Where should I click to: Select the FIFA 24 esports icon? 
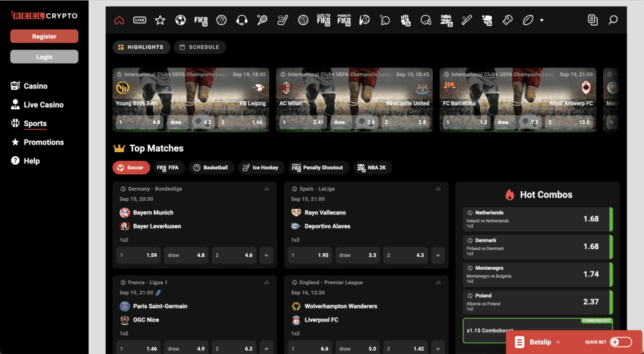pos(201,20)
